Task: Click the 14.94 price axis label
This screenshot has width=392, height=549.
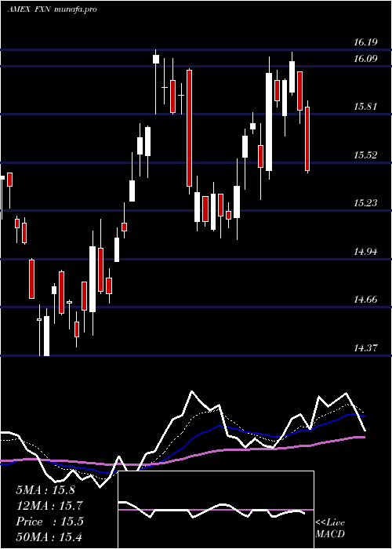Action: pos(365,252)
